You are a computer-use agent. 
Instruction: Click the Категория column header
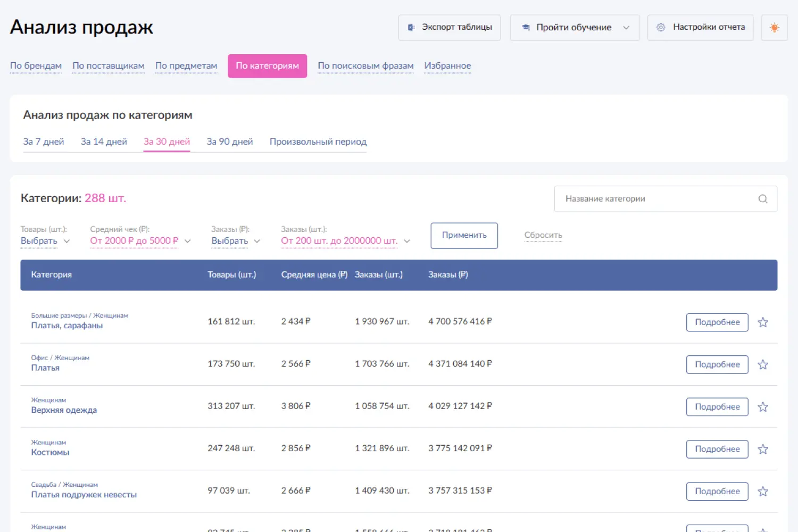[x=51, y=275]
